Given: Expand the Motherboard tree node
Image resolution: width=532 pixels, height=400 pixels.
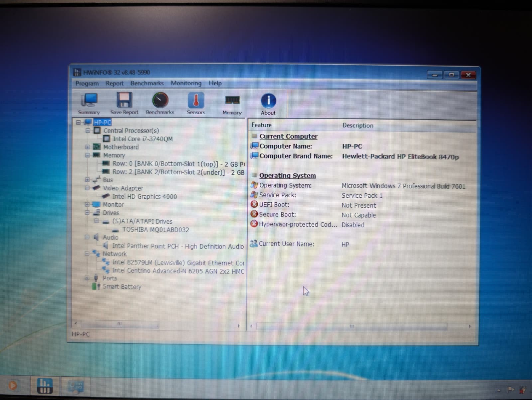Looking at the screenshot, I should pyautogui.click(x=87, y=147).
